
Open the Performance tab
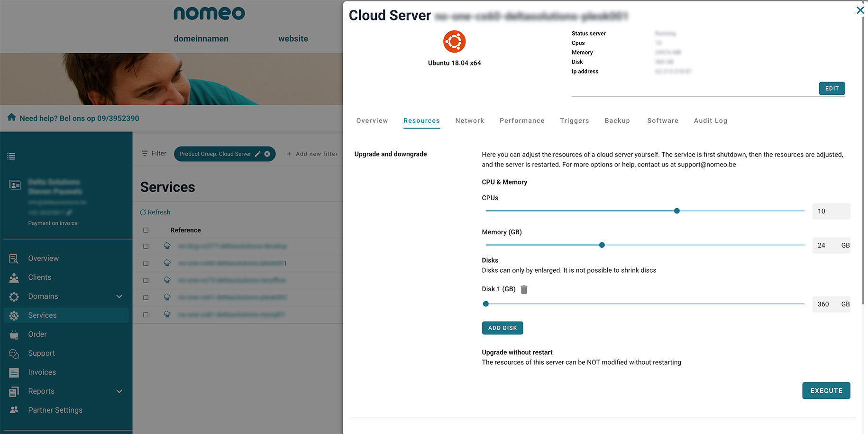click(x=522, y=120)
